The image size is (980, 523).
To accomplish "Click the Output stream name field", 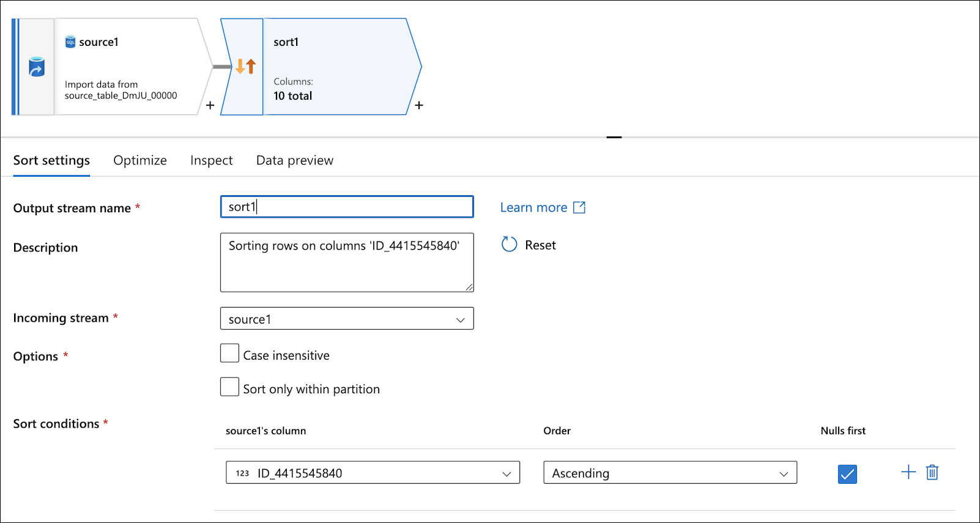I will [346, 207].
